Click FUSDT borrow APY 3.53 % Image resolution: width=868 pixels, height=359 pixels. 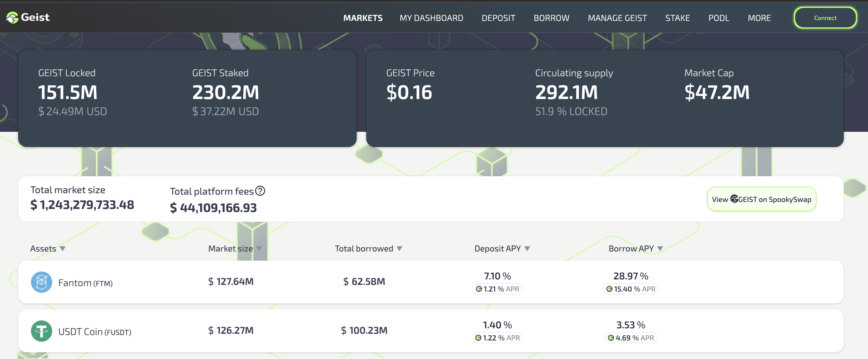(x=631, y=325)
